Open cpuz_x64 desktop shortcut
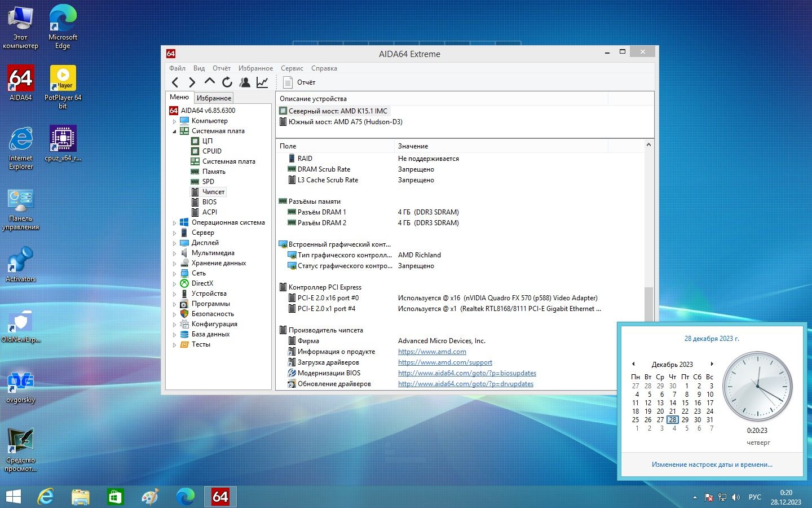The height and width of the screenshot is (508, 812). click(x=63, y=144)
